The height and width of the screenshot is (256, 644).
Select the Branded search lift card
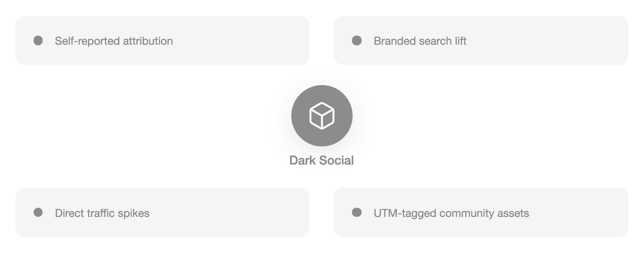point(481,40)
